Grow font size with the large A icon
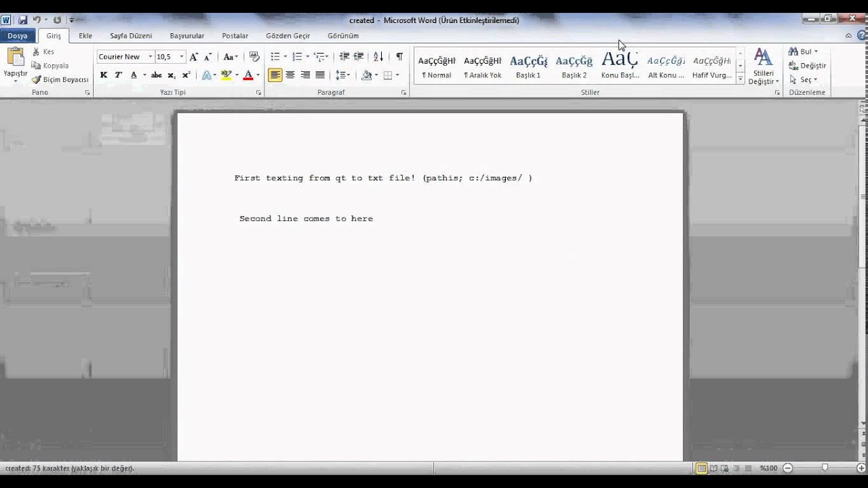This screenshot has height=488, width=868. pos(194,57)
